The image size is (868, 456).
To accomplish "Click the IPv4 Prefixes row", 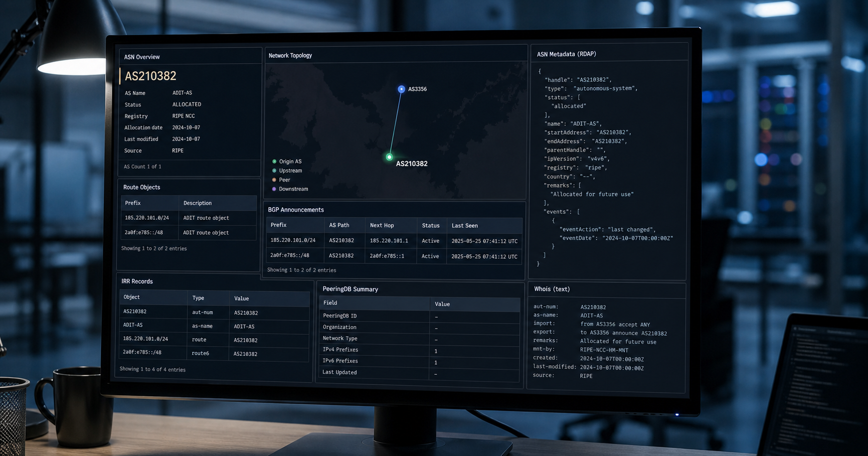I will pyautogui.click(x=420, y=350).
